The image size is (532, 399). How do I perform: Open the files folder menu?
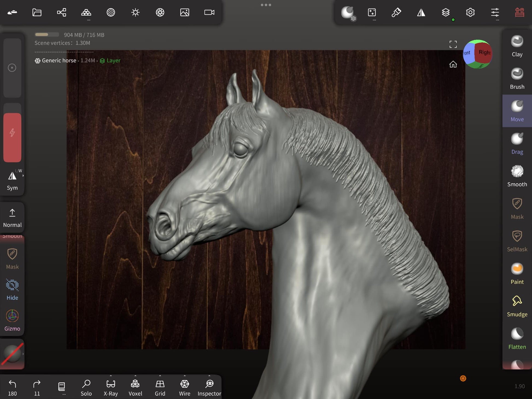pyautogui.click(x=37, y=12)
